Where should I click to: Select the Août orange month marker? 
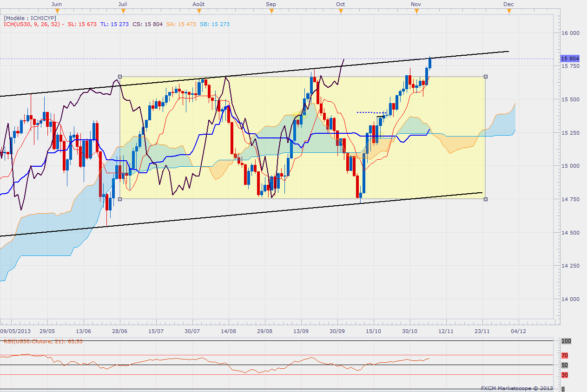(198, 12)
